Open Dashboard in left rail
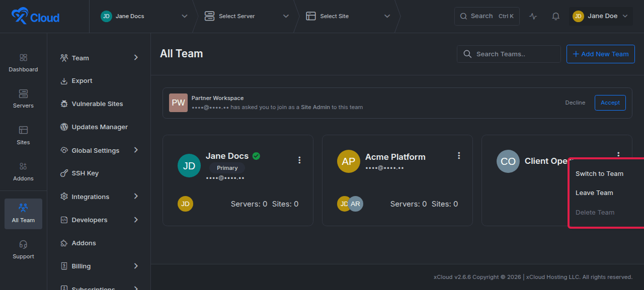 point(23,63)
